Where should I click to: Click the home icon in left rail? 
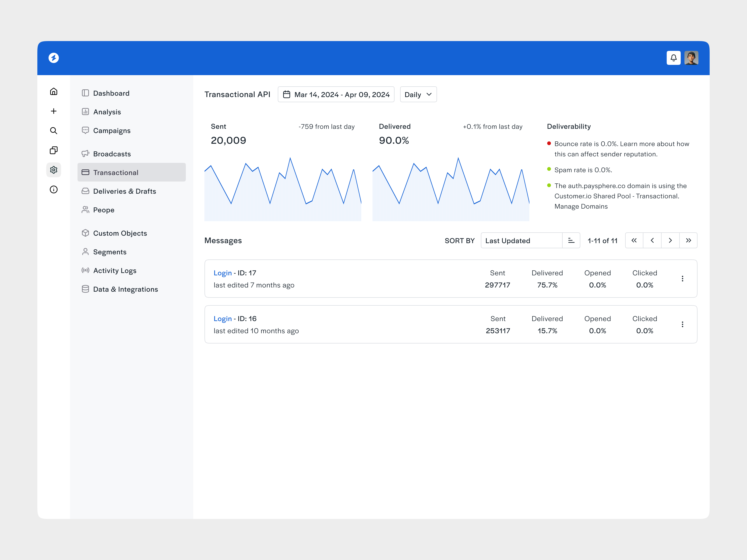(x=54, y=91)
